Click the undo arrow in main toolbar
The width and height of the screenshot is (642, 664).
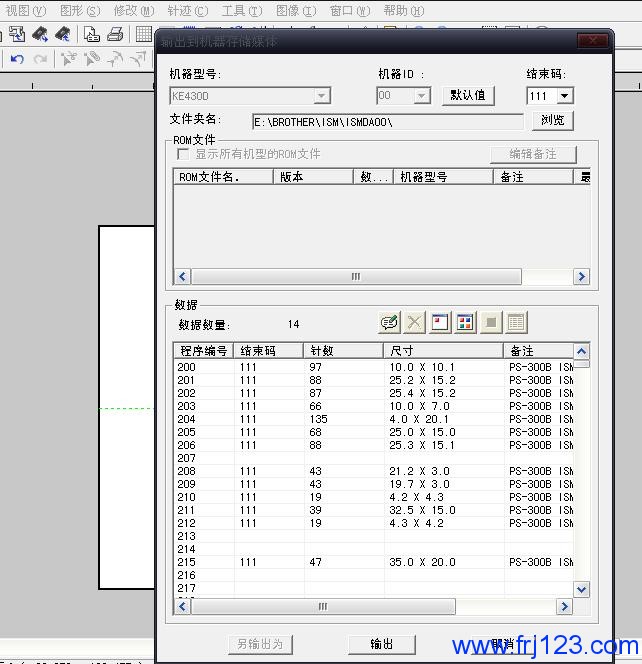(x=17, y=59)
